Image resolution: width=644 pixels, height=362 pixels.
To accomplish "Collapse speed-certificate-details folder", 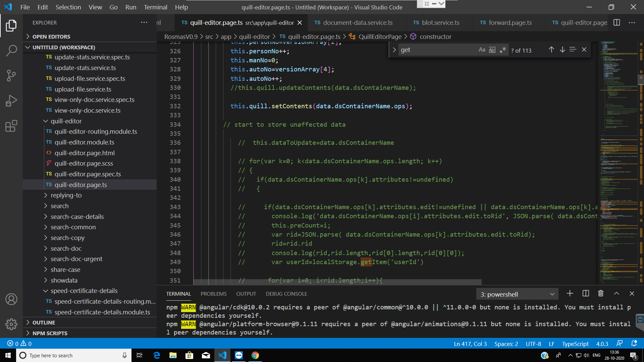I will coord(90,291).
